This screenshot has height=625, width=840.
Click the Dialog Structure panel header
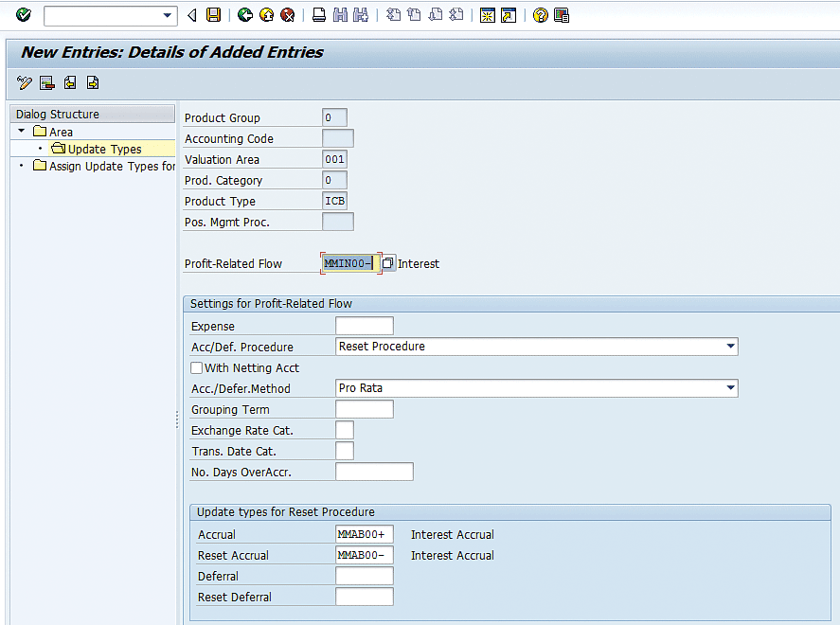93,114
